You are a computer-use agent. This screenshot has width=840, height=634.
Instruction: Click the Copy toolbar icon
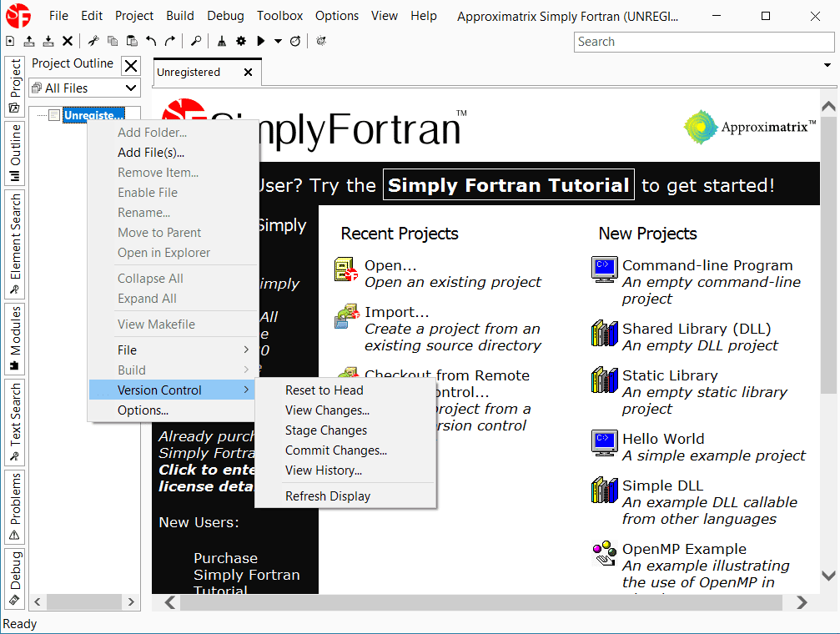[113, 41]
